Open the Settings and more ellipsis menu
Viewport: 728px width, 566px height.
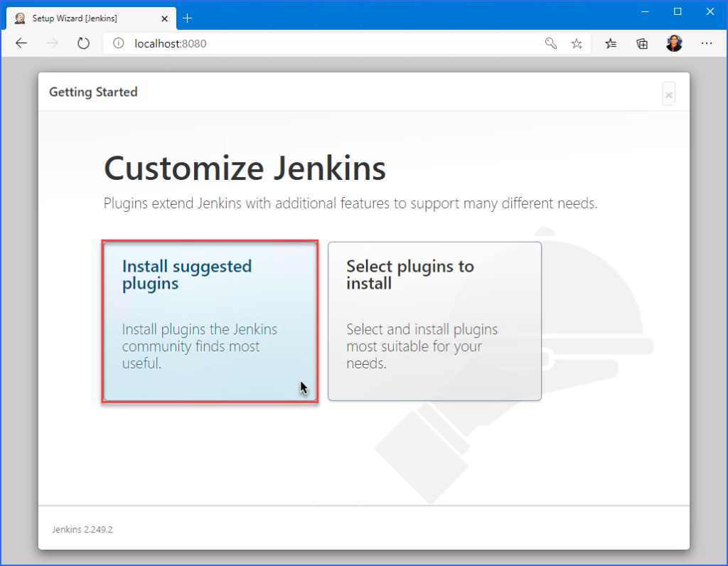[706, 43]
